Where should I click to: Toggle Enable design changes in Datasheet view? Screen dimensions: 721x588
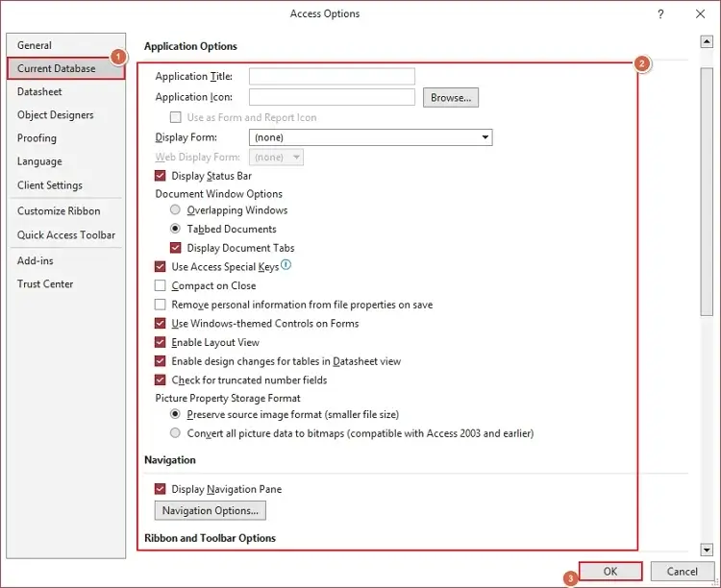coord(160,361)
